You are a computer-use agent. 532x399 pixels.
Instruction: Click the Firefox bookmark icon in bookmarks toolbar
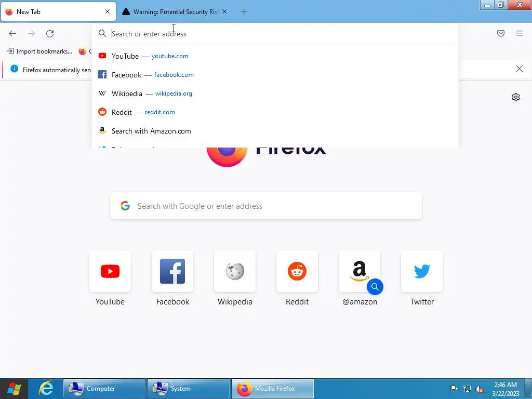pyautogui.click(x=83, y=51)
